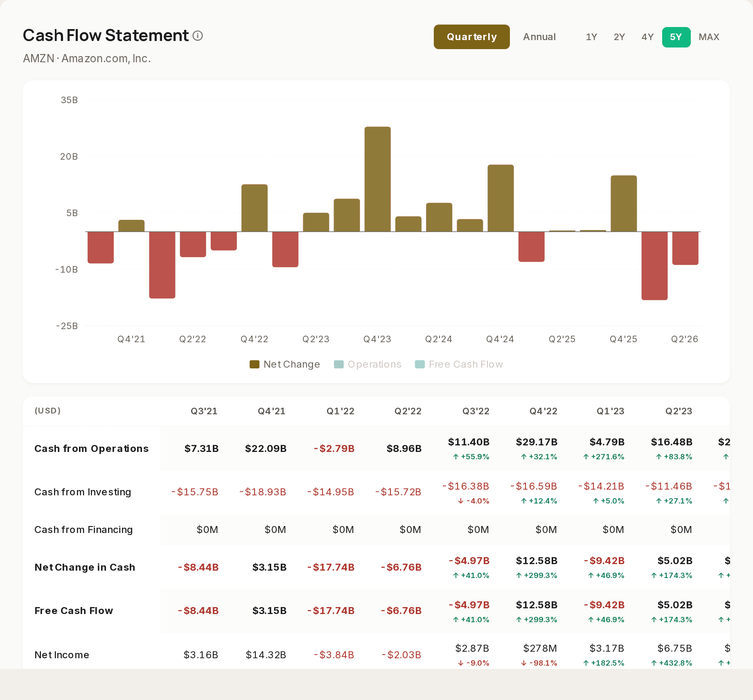
Task: Switch to Annual view
Action: pyautogui.click(x=539, y=37)
